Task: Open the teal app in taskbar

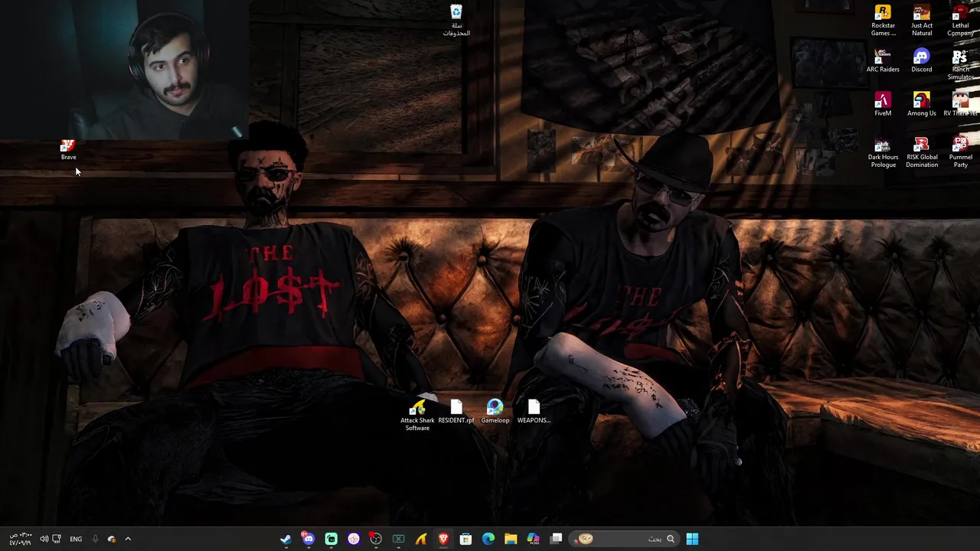Action: point(331,539)
